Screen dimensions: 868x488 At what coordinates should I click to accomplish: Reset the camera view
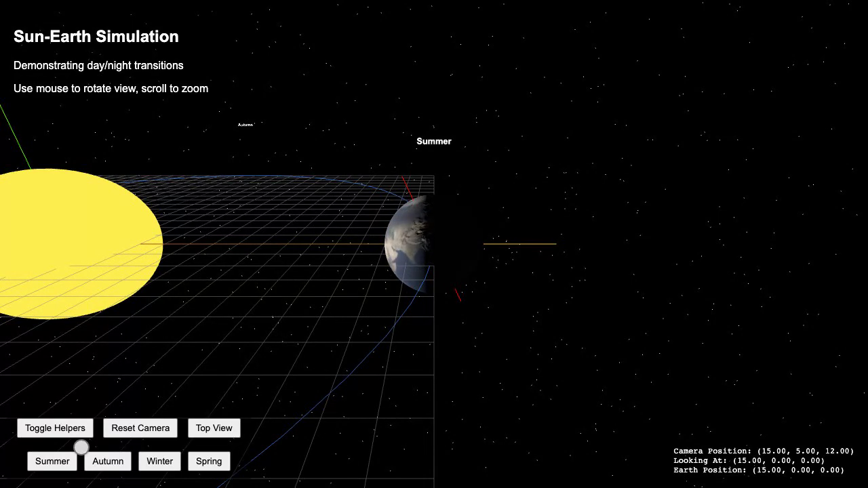(140, 428)
